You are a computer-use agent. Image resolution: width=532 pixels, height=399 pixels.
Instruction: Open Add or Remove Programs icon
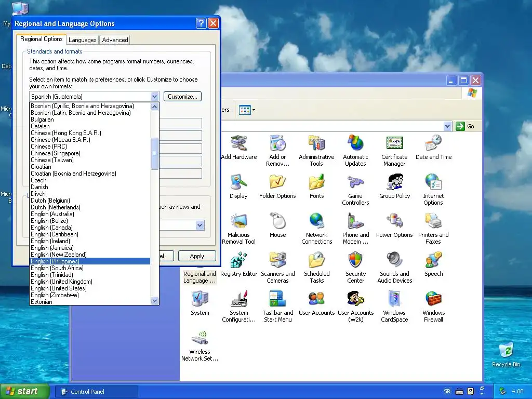point(277,150)
